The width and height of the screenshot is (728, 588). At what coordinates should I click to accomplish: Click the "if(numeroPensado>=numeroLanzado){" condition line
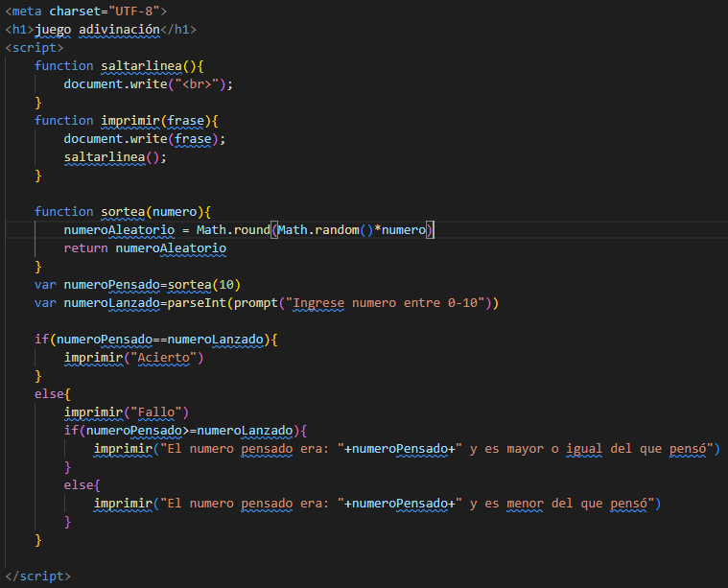tap(185, 431)
